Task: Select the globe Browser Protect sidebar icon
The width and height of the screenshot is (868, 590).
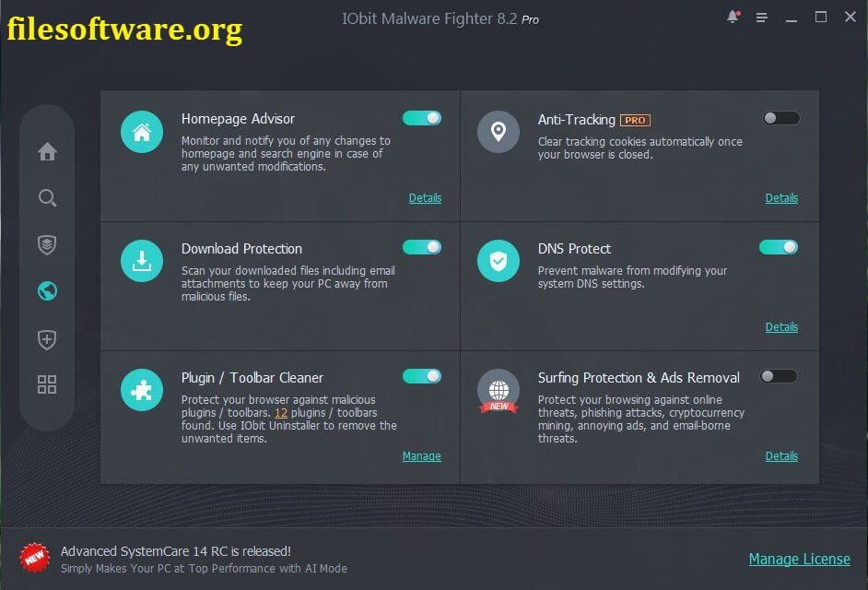Action: click(x=47, y=290)
